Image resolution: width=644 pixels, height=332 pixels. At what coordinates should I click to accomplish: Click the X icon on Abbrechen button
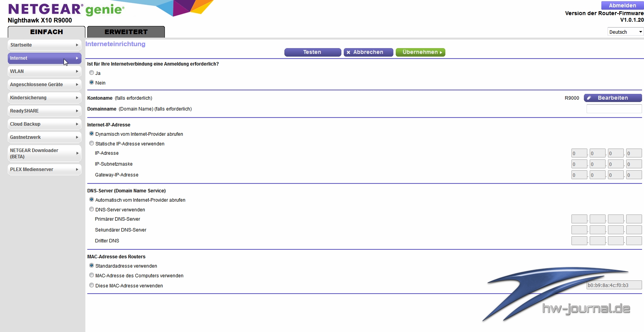pyautogui.click(x=348, y=52)
